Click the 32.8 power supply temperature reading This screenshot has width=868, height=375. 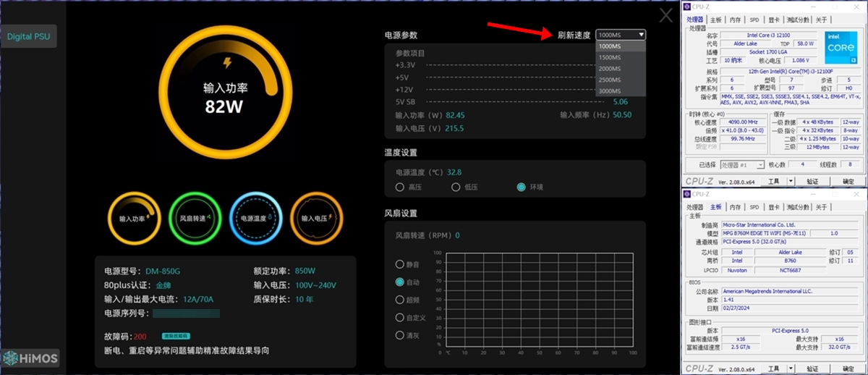[454, 172]
